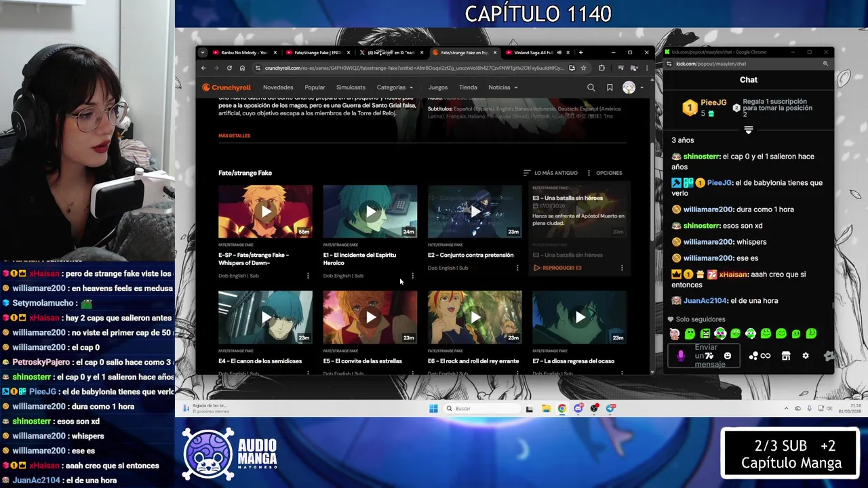Open Simulcasts in Crunchyroll navigation
This screenshot has height=488, width=868.
[351, 87]
